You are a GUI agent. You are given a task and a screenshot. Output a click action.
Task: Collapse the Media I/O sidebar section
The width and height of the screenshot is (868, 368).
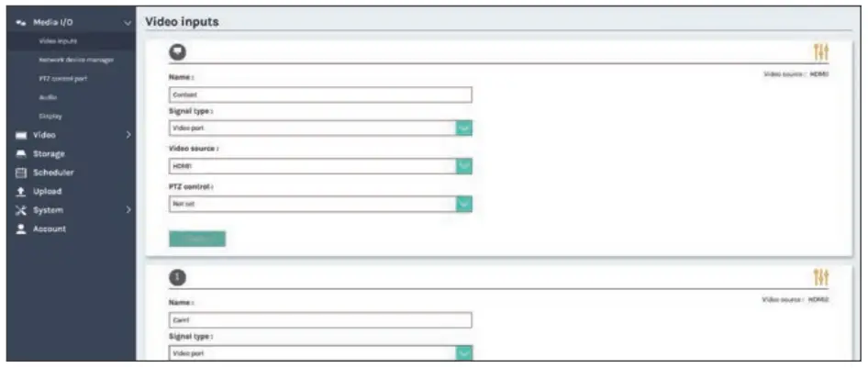[x=128, y=22]
